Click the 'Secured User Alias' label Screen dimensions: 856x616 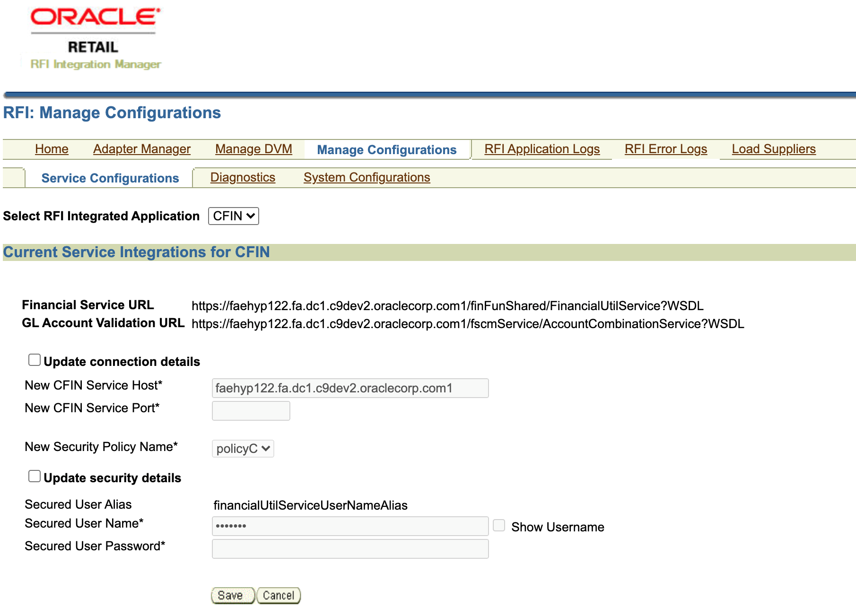tap(78, 504)
